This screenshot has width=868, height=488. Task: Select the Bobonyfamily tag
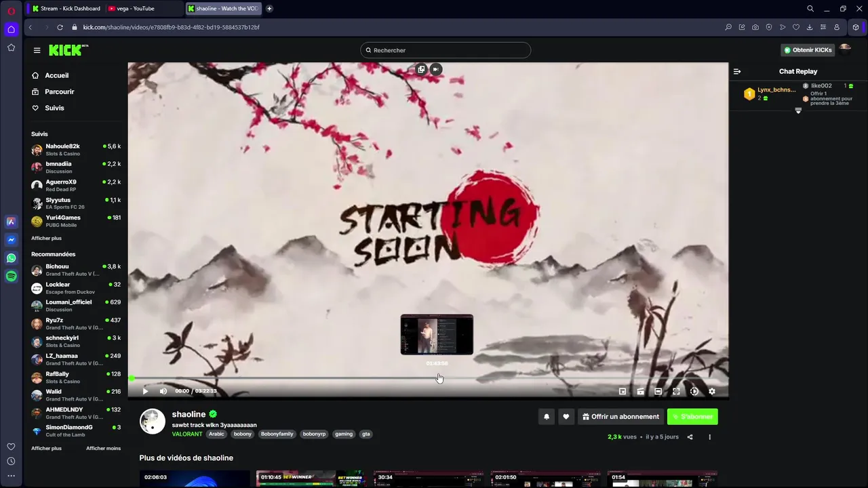[x=277, y=434]
